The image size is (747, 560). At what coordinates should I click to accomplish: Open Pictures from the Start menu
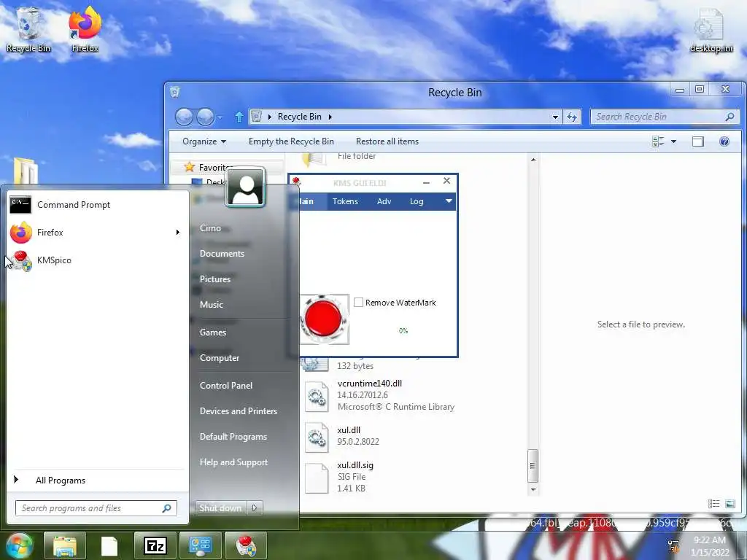(x=215, y=279)
